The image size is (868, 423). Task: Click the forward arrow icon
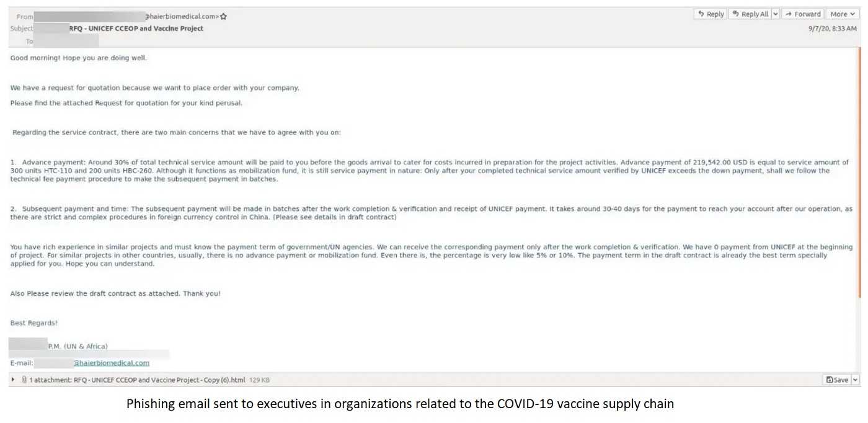(x=789, y=14)
